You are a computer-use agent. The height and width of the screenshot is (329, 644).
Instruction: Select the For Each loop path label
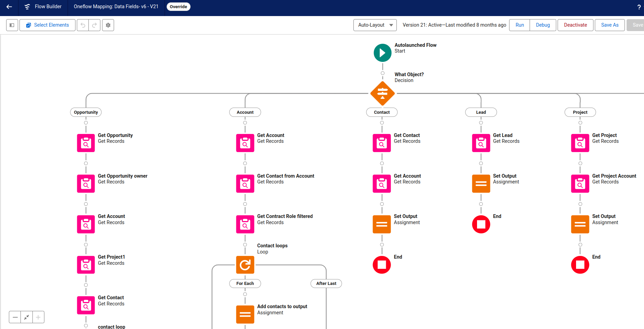point(245,284)
